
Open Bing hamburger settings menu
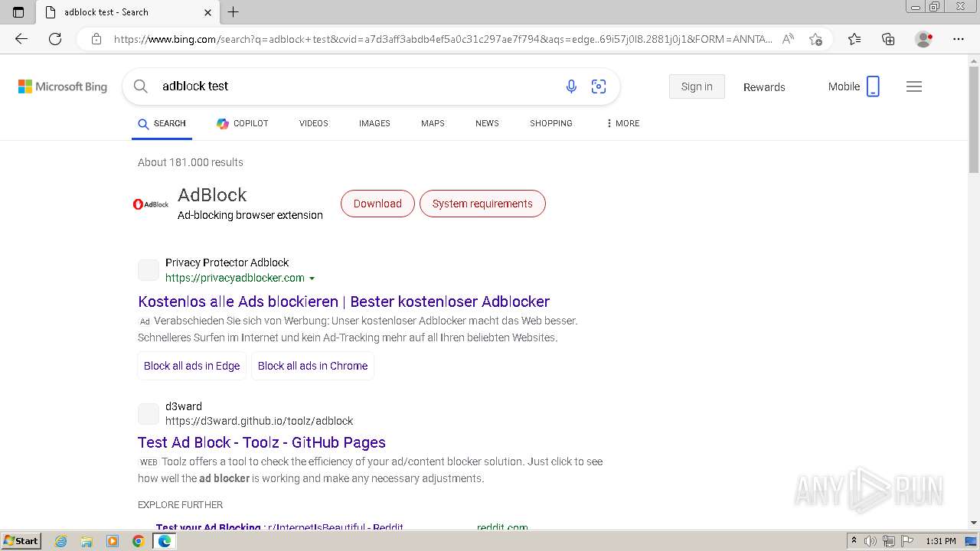click(914, 86)
